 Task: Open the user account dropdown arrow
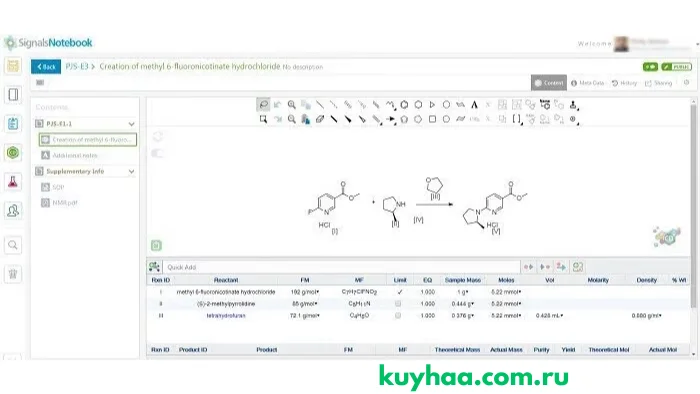[697, 44]
